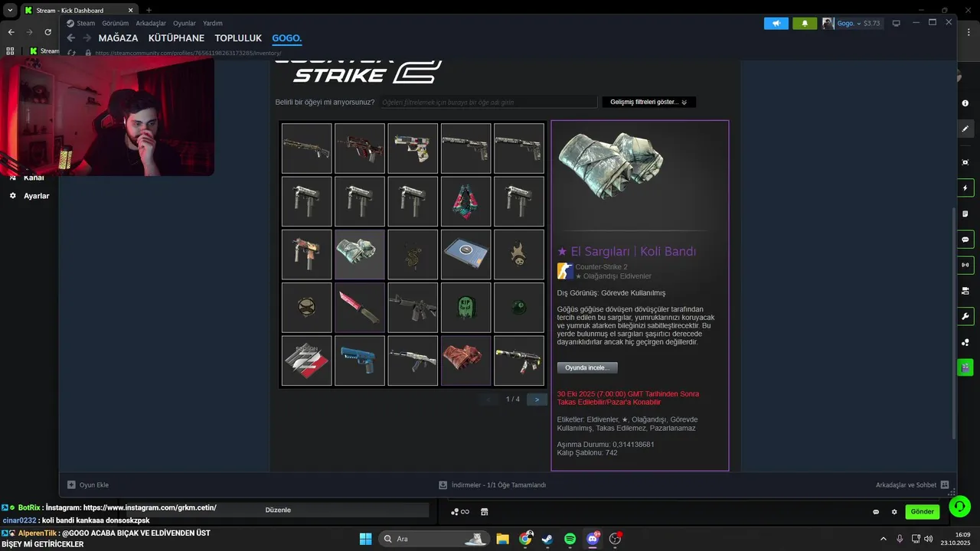Image resolution: width=980 pixels, height=551 pixels.
Task: Go forward in Steam navigation
Action: point(87,38)
